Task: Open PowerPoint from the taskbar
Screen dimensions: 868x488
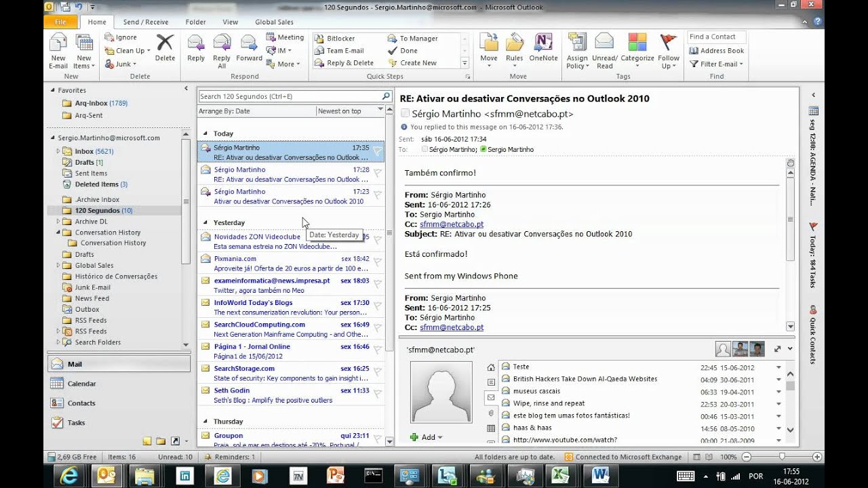Action: tap(335, 475)
